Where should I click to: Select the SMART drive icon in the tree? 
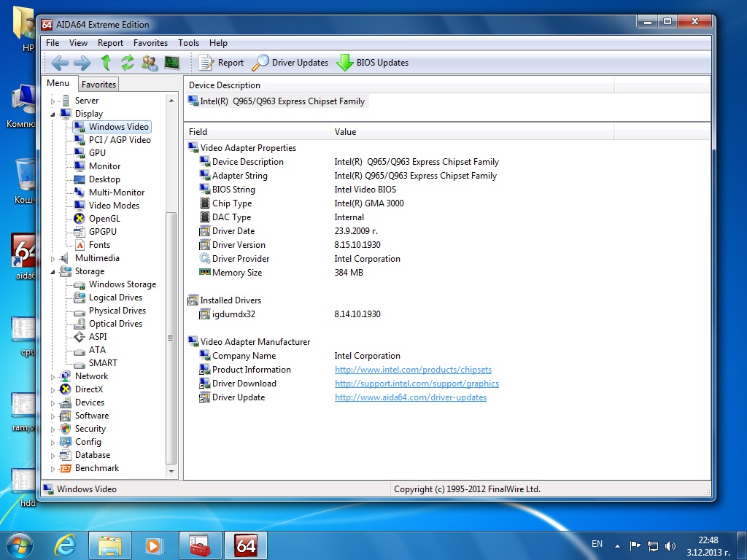tap(79, 363)
